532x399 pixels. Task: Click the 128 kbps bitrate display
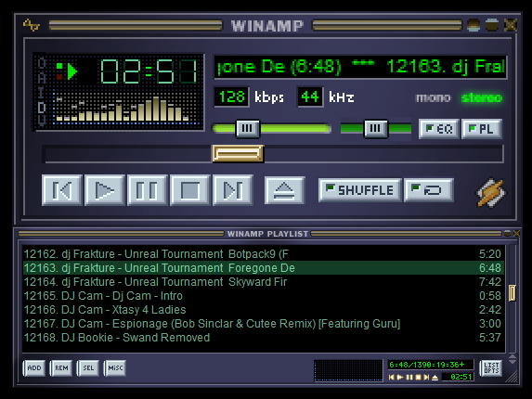tap(231, 97)
